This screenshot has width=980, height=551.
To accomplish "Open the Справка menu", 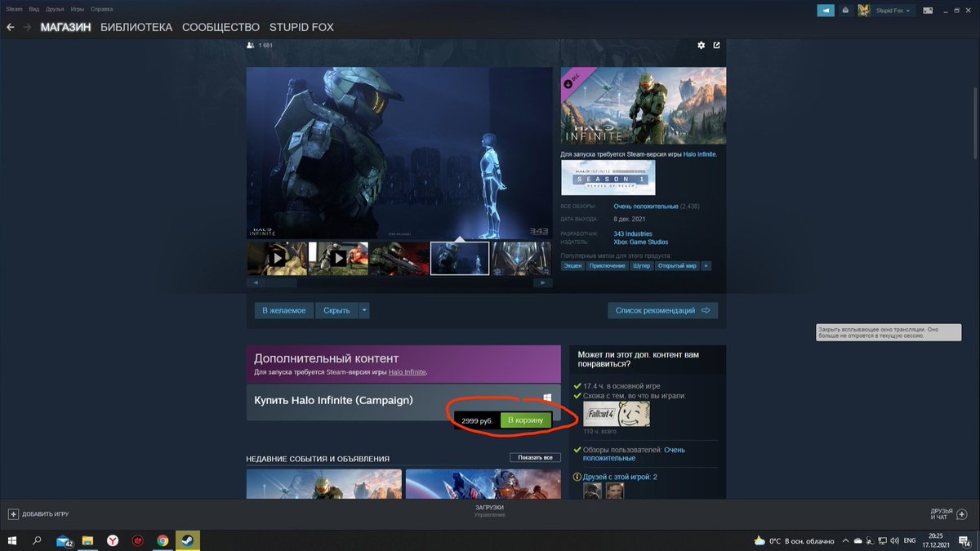I will pos(101,9).
